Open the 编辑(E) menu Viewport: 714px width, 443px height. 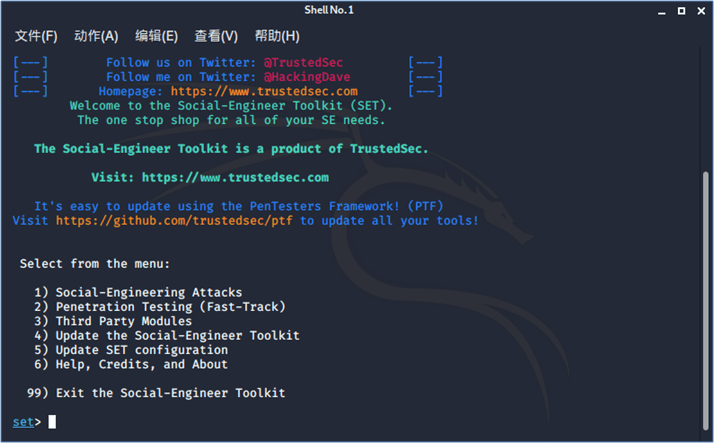156,36
